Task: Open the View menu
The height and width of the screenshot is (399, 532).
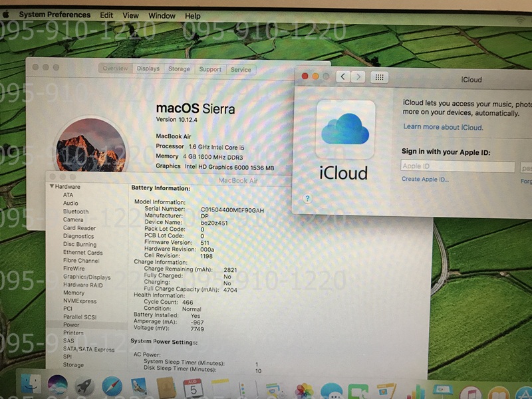Action: [x=130, y=15]
